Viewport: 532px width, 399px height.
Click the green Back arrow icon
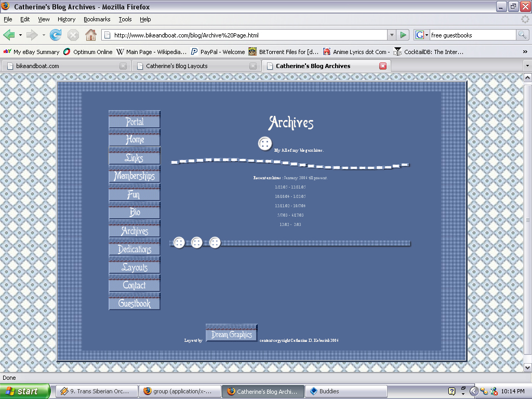click(9, 35)
